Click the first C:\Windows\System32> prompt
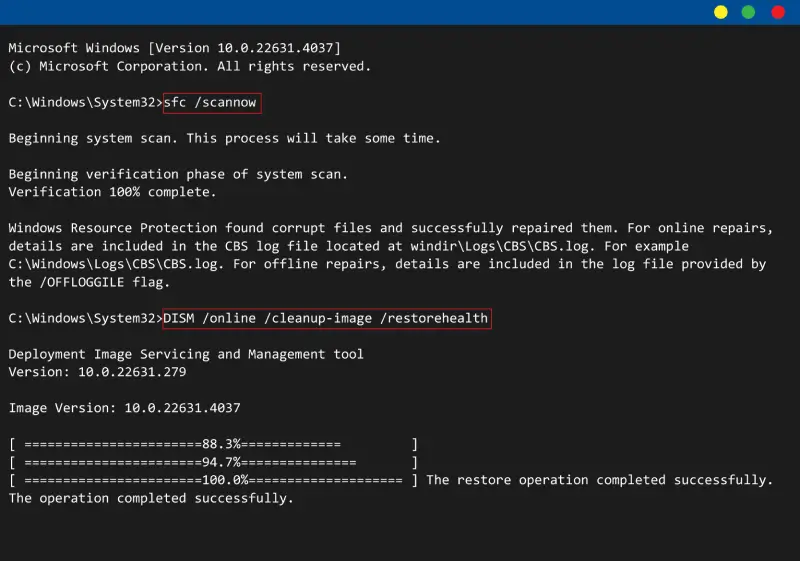Viewport: 800px width, 561px height. pyautogui.click(x=84, y=103)
